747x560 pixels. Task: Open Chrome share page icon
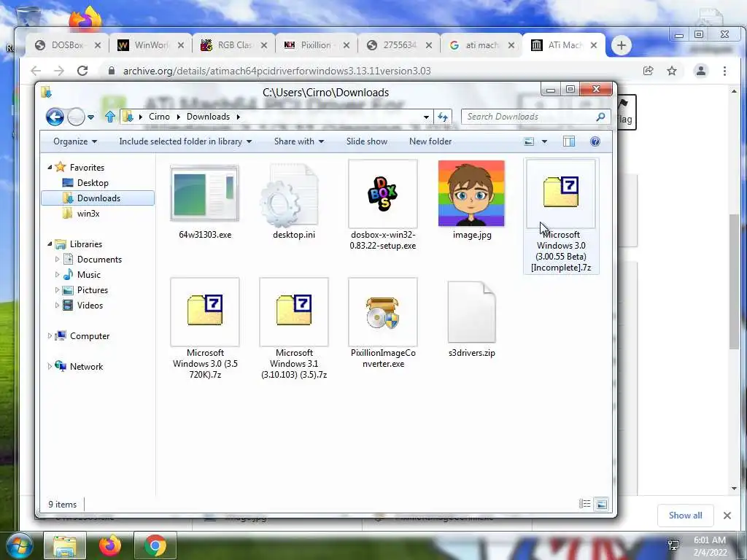click(x=648, y=71)
